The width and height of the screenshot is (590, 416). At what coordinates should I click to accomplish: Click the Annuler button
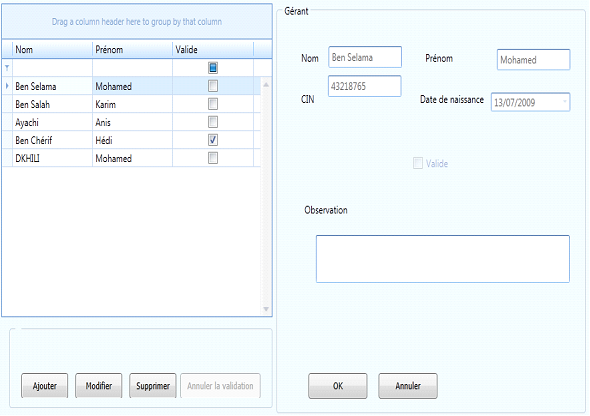pos(408,386)
